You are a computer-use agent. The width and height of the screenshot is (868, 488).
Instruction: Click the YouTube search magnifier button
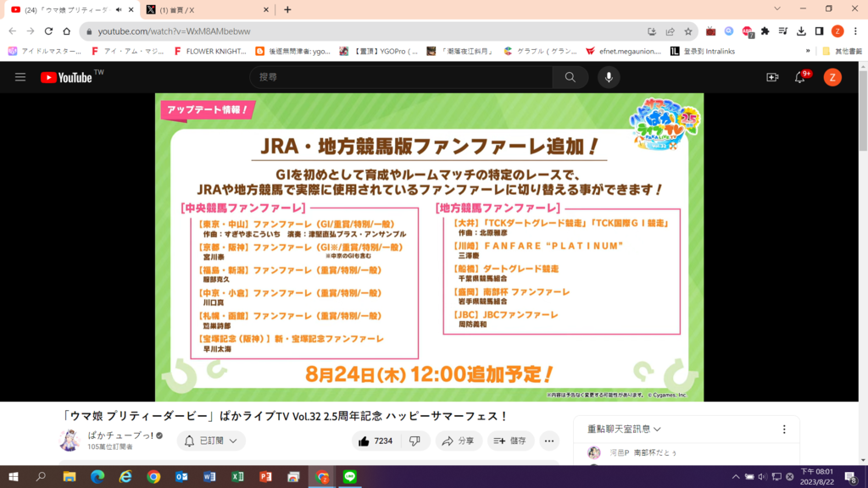click(x=570, y=77)
